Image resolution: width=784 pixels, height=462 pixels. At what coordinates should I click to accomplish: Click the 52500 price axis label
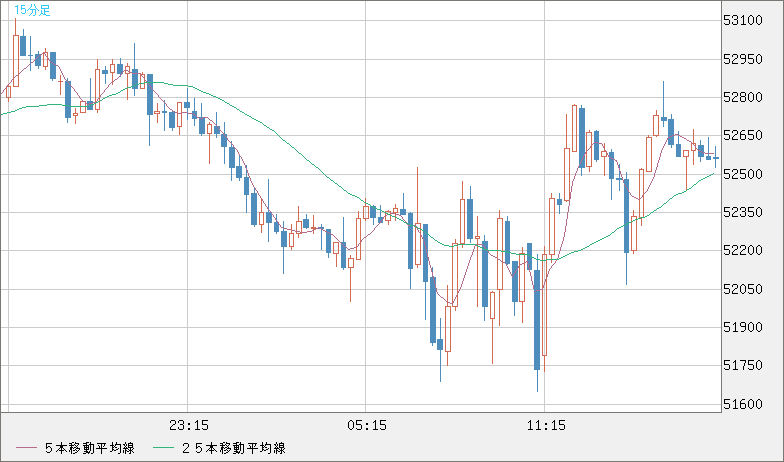pos(743,174)
